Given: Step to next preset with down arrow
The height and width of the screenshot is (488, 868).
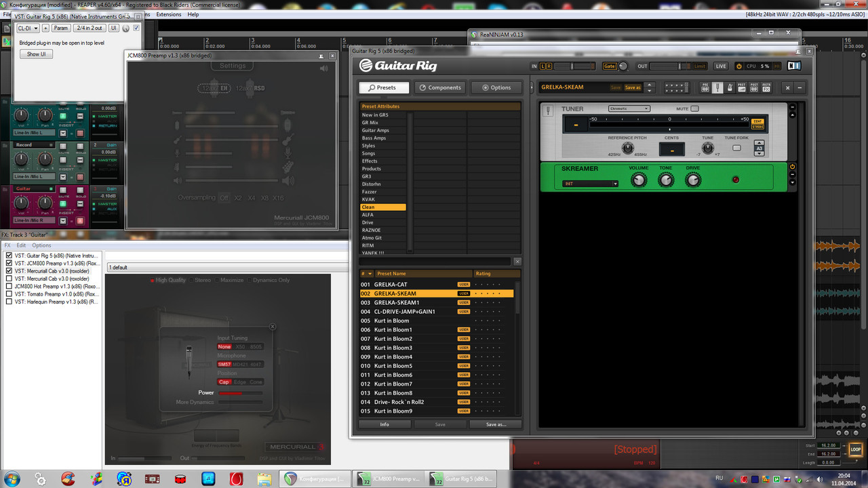Looking at the screenshot, I should coord(650,90).
